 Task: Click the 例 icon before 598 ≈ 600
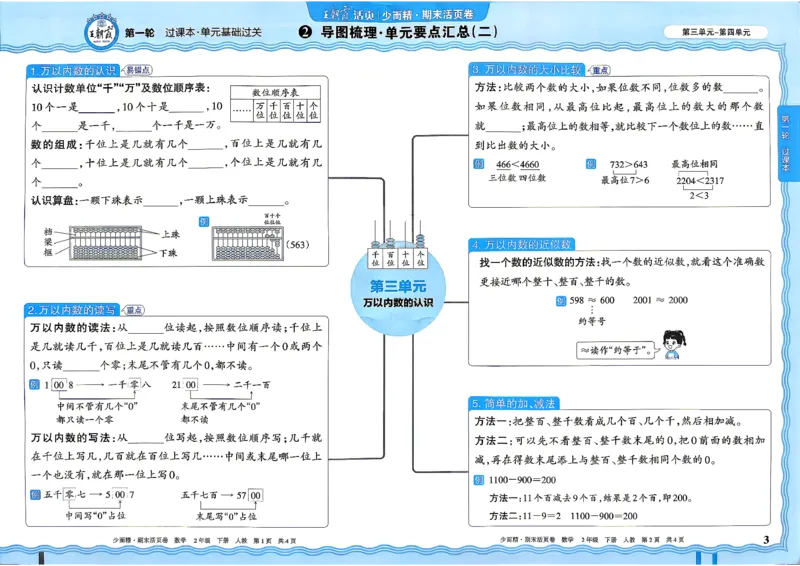click(561, 301)
